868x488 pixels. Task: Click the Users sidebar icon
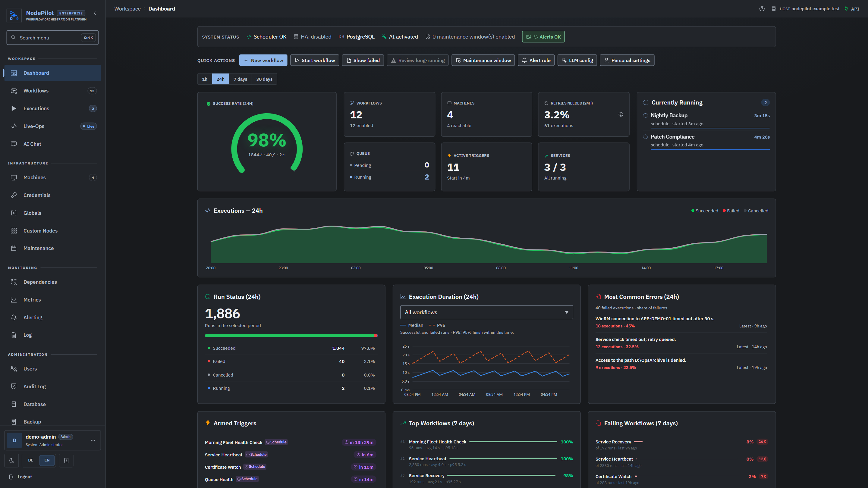coord(14,369)
